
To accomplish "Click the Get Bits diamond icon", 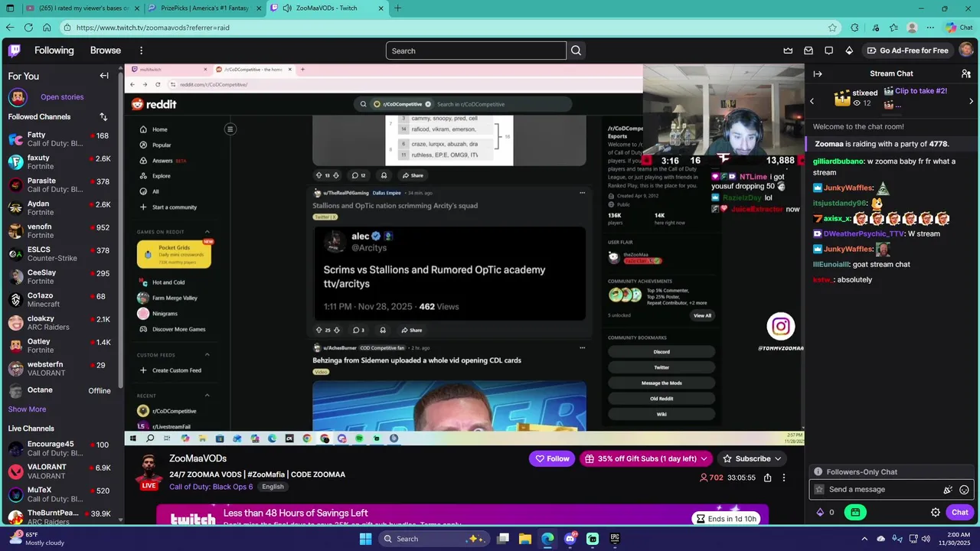I will pos(849,51).
